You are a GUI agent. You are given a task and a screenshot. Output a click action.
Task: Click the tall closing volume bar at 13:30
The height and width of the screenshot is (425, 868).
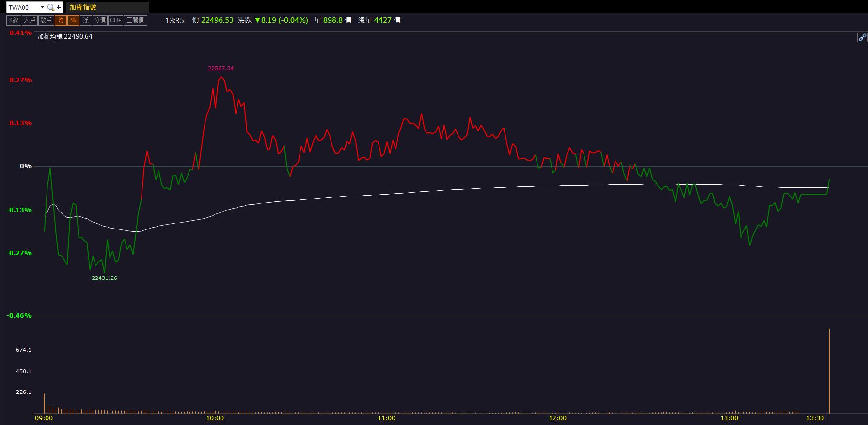pyautogui.click(x=829, y=371)
